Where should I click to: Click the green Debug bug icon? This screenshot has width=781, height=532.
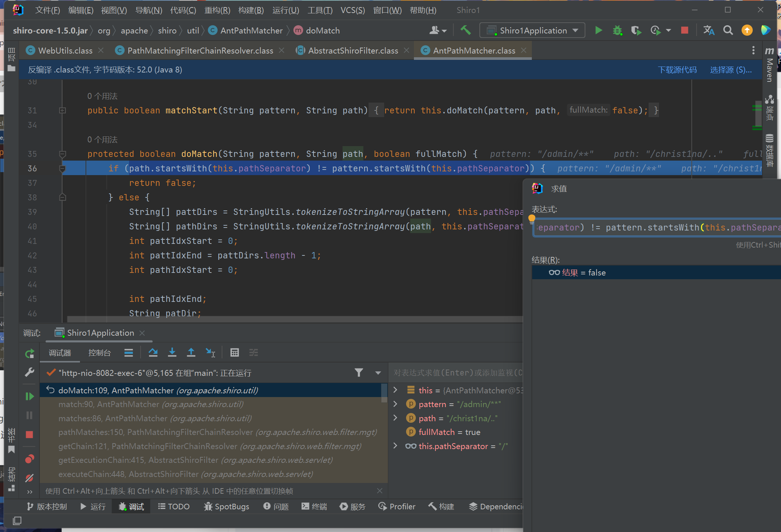pos(617,30)
